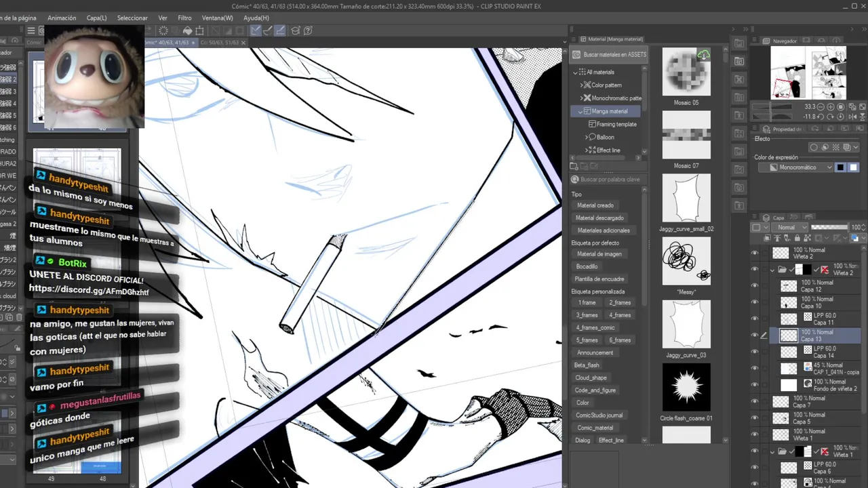Click the help question mark toolbar icon

[x=308, y=30]
